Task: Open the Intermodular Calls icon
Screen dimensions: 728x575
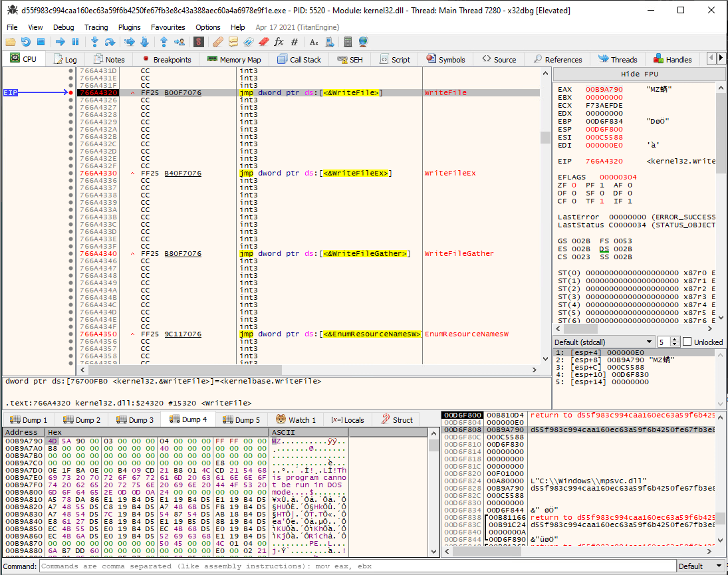Action: tap(330, 43)
